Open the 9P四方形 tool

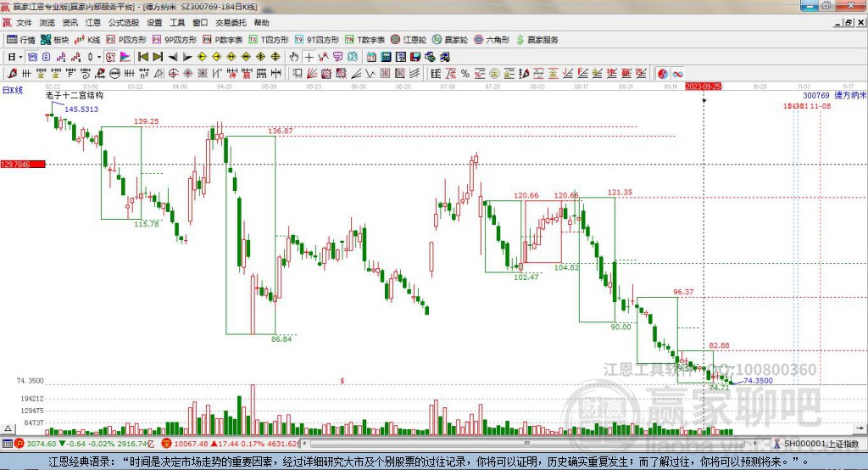point(175,40)
